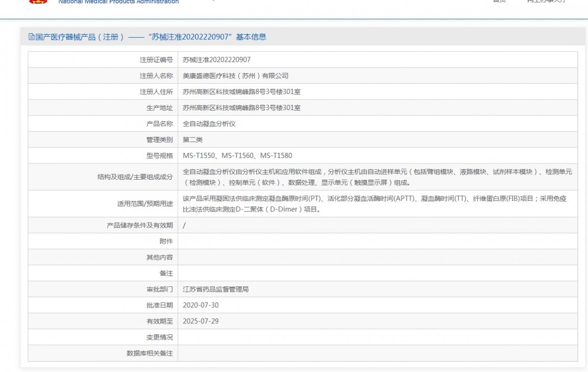This screenshot has width=588, height=372.
Task: Click the 结构及组成/主要组成成分 label
Action: point(135,177)
